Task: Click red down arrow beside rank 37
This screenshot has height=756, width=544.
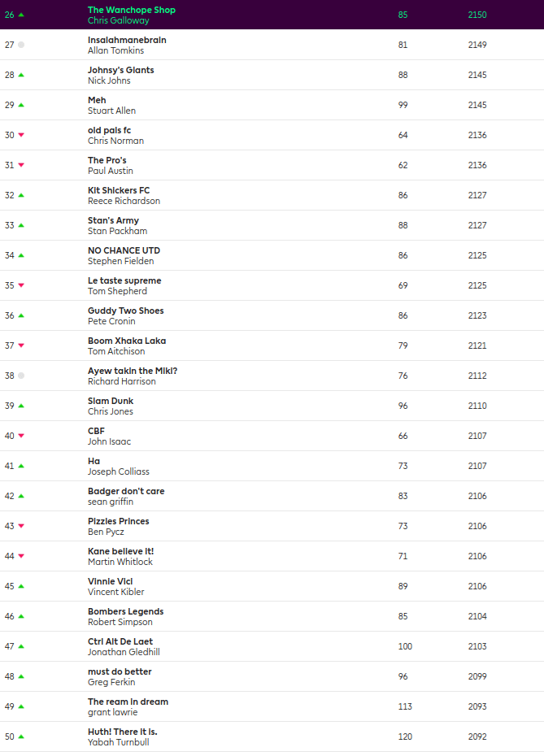Action: (x=21, y=345)
